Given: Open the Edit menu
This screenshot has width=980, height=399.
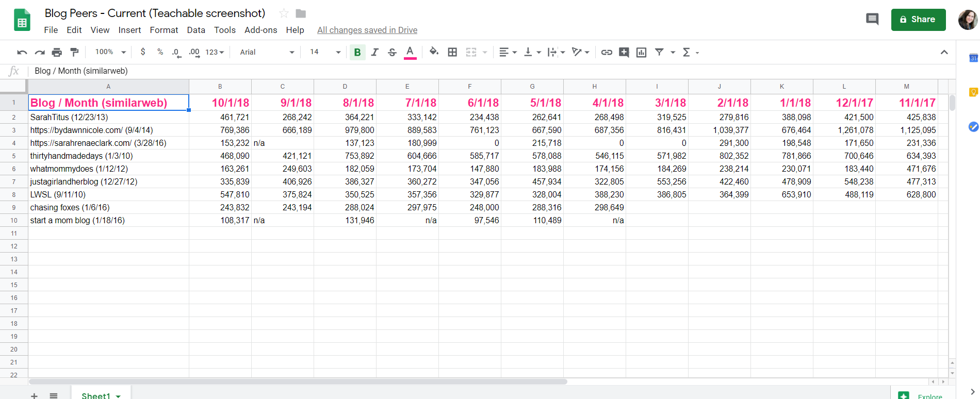Looking at the screenshot, I should click(x=74, y=30).
